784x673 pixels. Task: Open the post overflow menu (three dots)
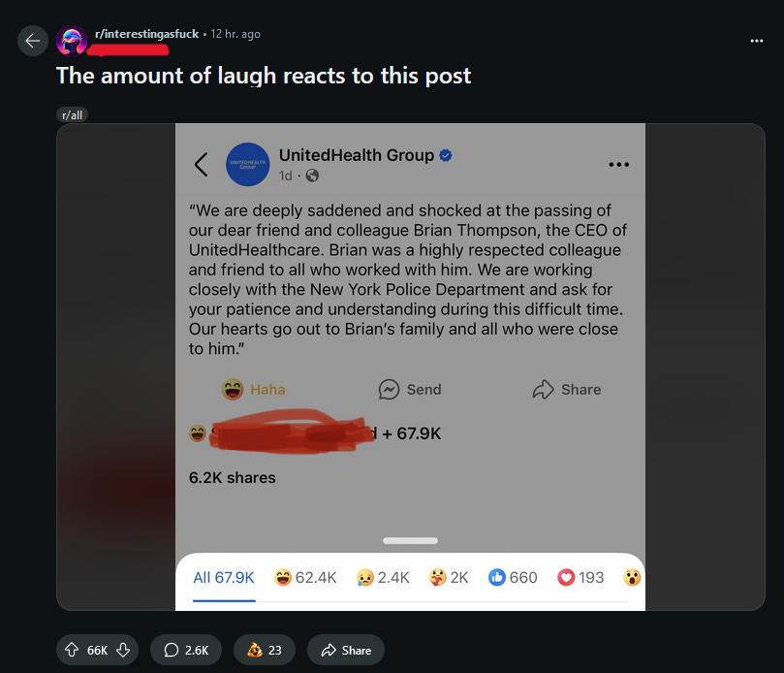[757, 41]
